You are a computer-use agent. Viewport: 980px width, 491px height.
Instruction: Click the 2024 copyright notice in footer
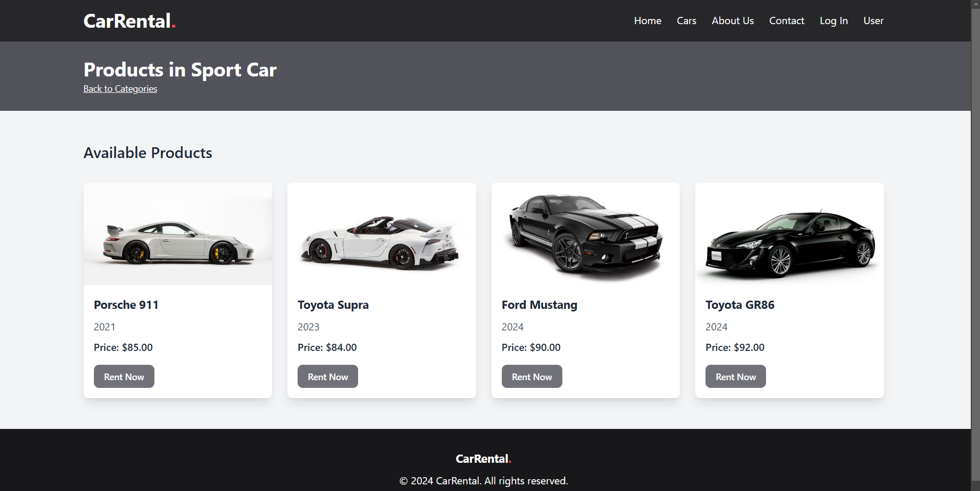click(484, 481)
